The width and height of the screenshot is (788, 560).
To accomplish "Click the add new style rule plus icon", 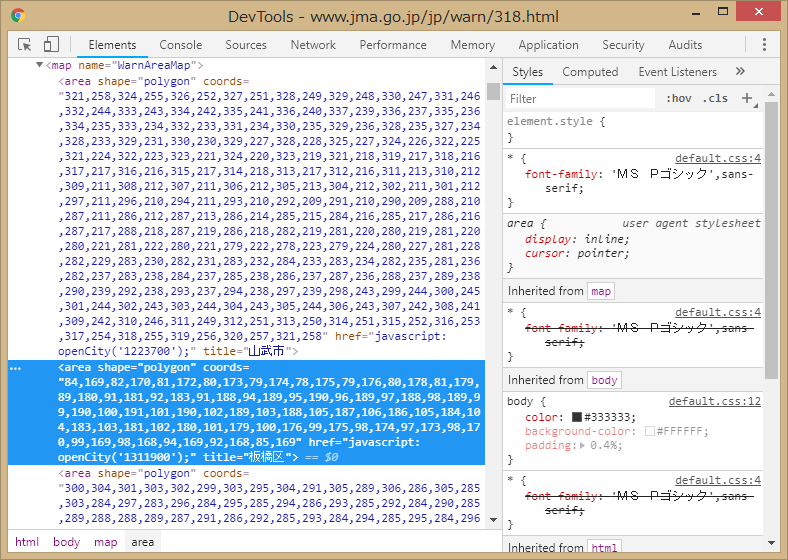I will (x=746, y=98).
